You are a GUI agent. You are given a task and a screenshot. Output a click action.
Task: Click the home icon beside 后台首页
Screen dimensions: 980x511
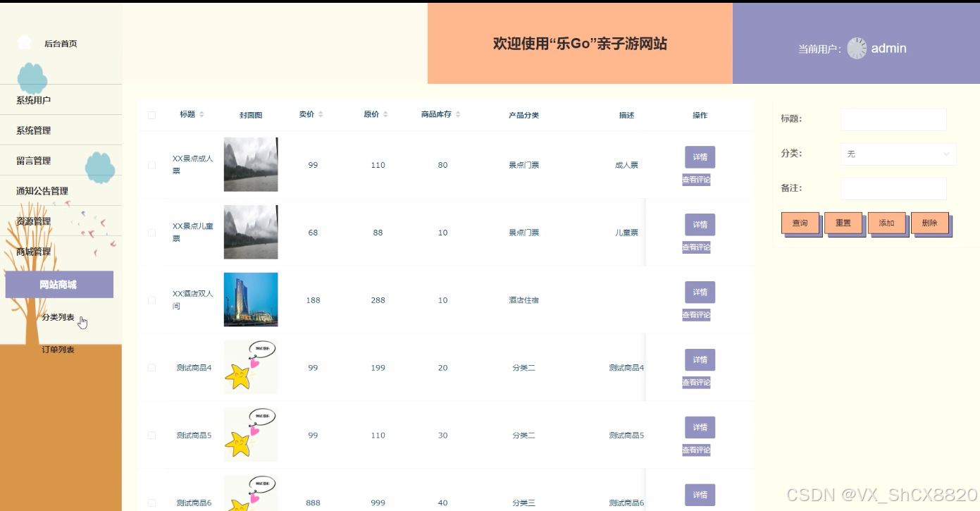(24, 42)
